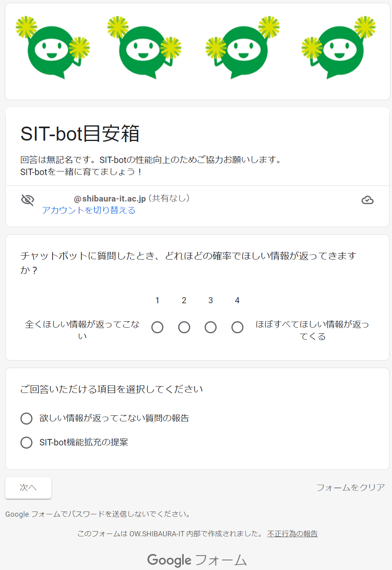Click フォームをクリア to reset the form
Viewport: 392px width, 570px height.
350,487
